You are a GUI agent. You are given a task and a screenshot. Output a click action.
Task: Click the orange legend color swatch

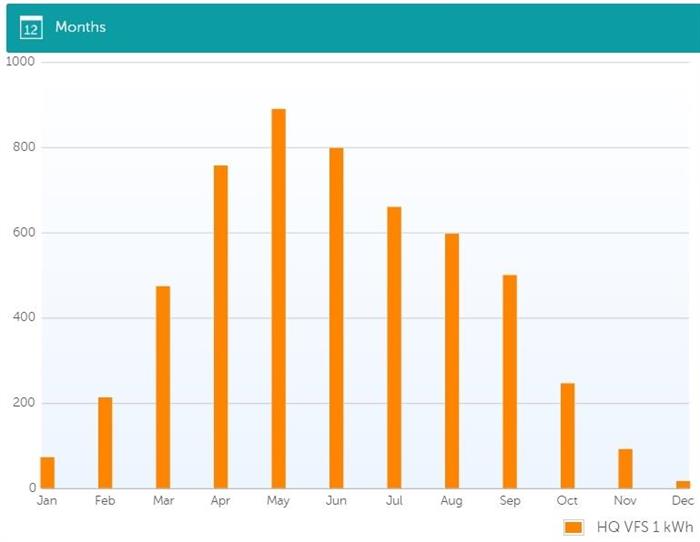573,527
